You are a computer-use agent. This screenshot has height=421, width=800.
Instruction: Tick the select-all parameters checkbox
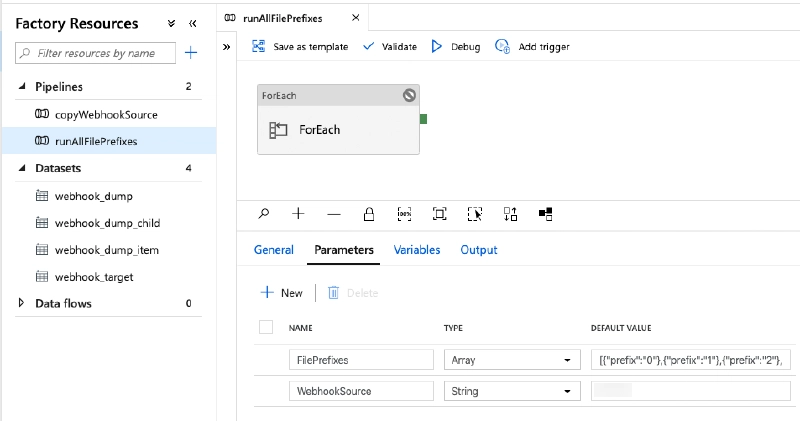pos(266,327)
